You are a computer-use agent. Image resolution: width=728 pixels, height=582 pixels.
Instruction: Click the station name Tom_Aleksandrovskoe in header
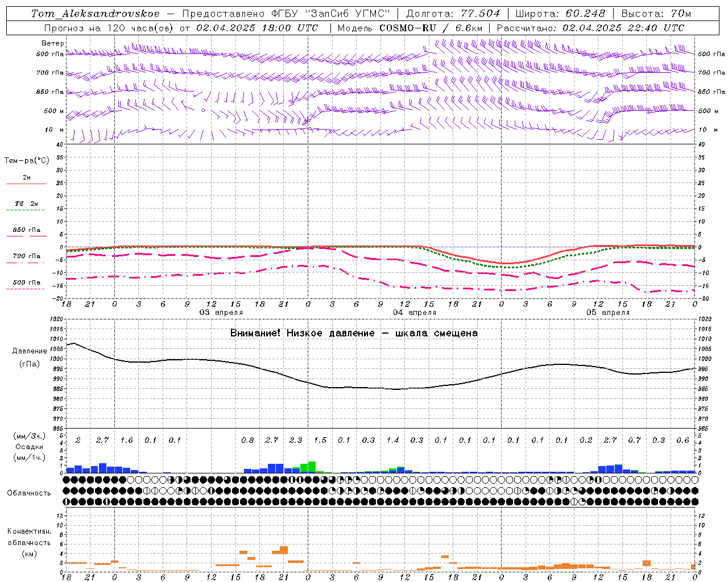[95, 14]
